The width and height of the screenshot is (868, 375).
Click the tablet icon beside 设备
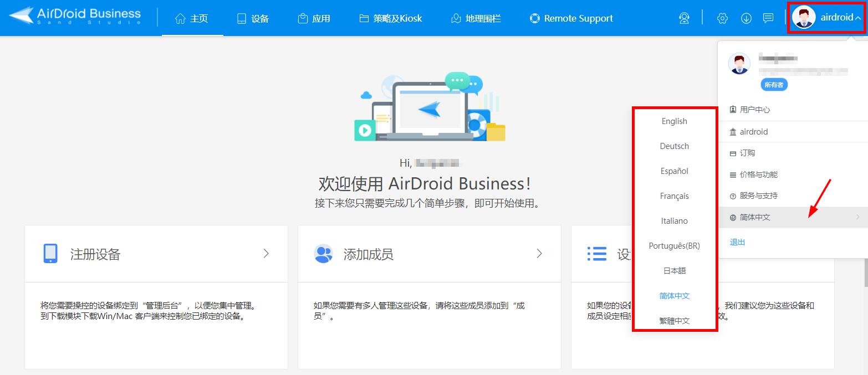click(x=242, y=18)
